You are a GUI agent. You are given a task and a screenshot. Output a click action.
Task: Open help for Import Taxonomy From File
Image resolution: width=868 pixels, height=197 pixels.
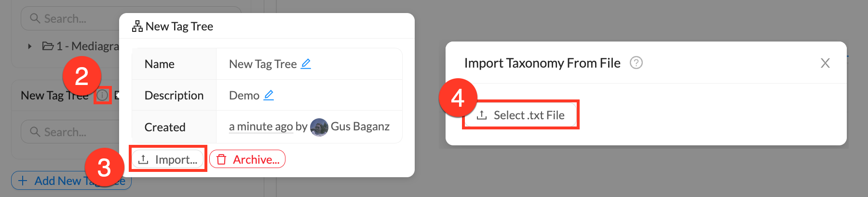636,63
